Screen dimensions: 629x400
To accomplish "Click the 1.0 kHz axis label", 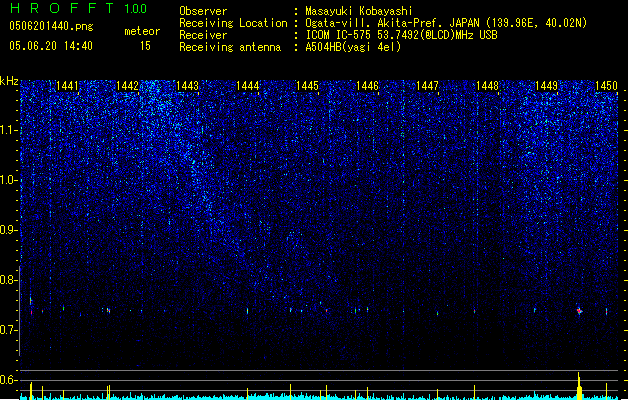I will 9,180.
